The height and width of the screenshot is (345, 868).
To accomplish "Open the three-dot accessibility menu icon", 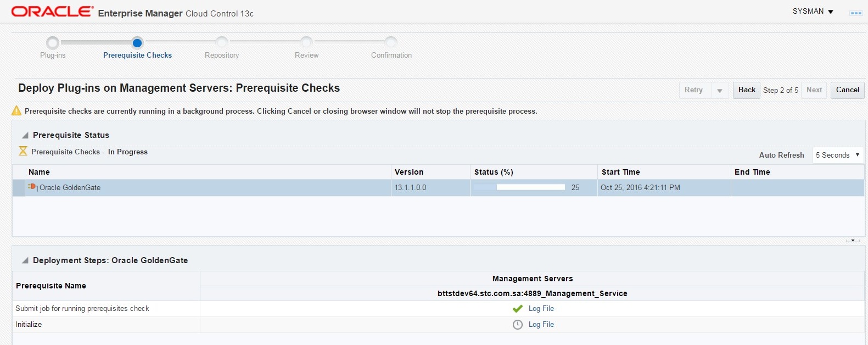I will coord(855,13).
